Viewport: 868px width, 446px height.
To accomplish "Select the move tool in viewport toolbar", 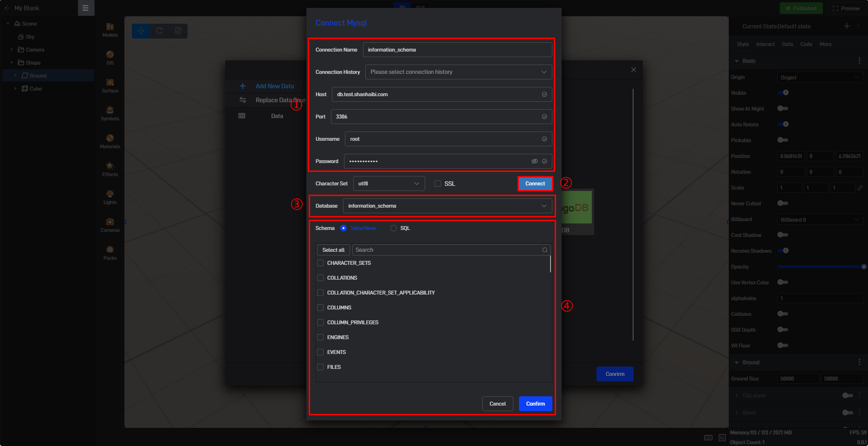I will (x=141, y=31).
